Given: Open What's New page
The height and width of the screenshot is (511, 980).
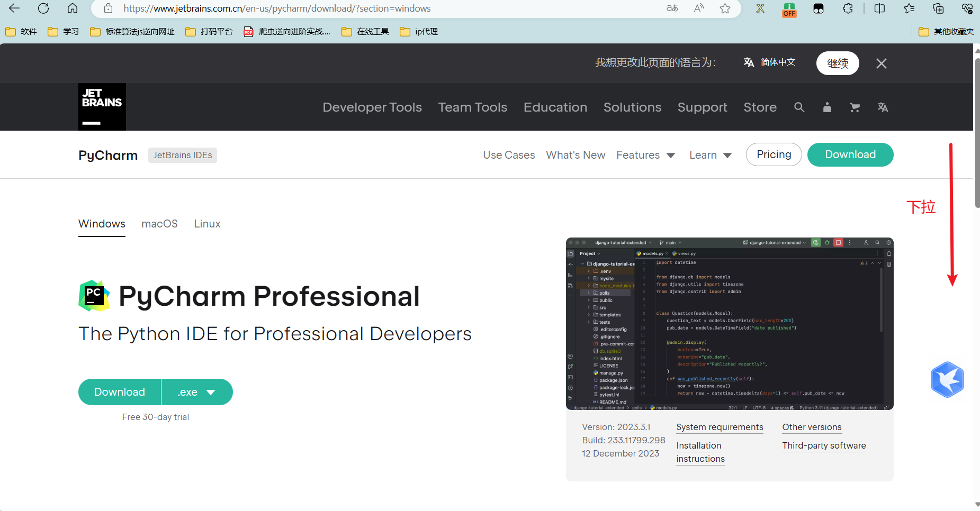Looking at the screenshot, I should click(576, 155).
